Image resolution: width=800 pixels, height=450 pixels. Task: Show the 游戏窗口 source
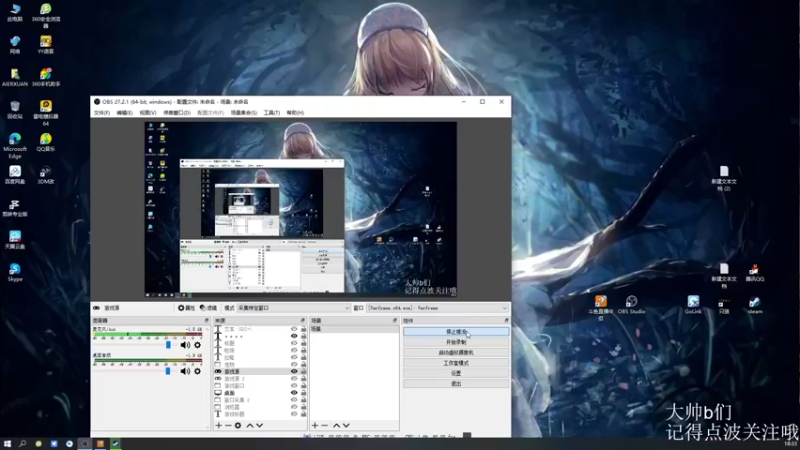tap(294, 386)
